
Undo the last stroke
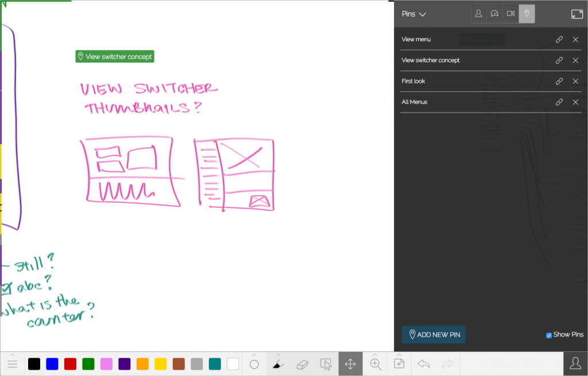point(424,364)
